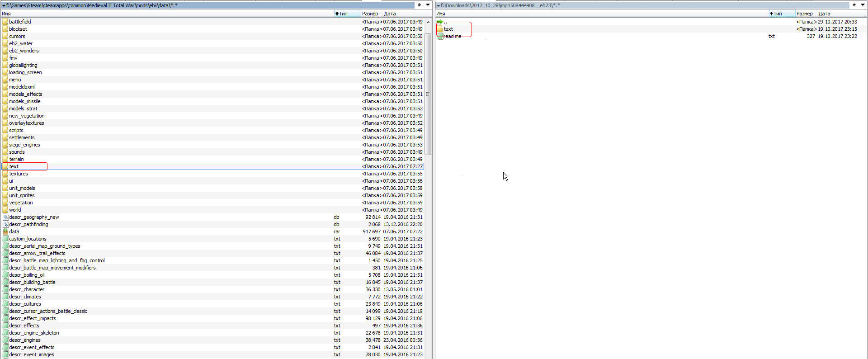Click the read me text file icon

click(440, 36)
